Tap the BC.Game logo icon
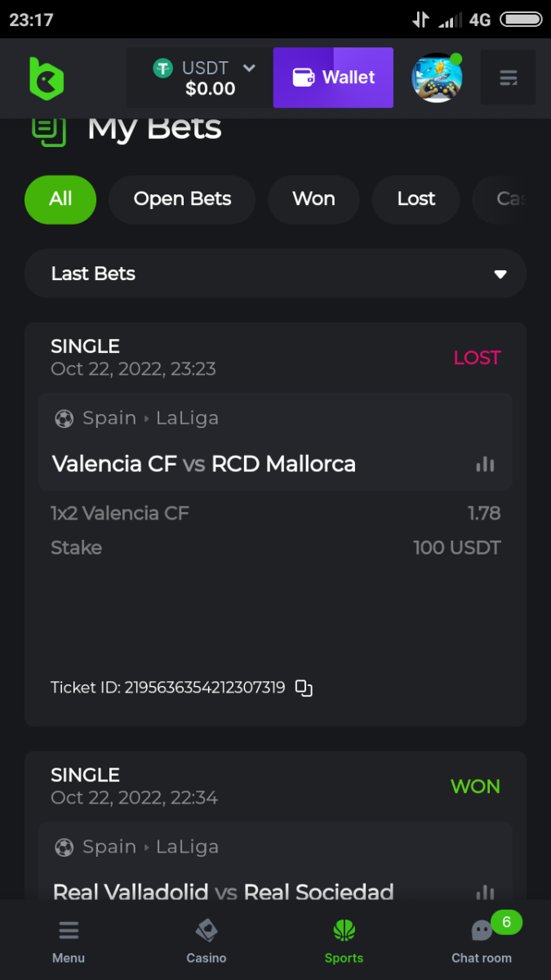Image resolution: width=551 pixels, height=980 pixels. click(x=47, y=78)
